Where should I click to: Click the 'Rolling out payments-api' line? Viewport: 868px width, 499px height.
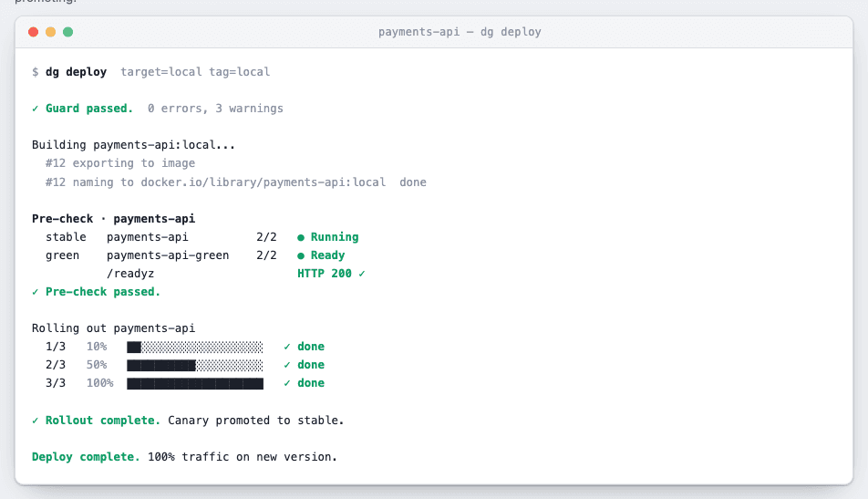tap(113, 328)
